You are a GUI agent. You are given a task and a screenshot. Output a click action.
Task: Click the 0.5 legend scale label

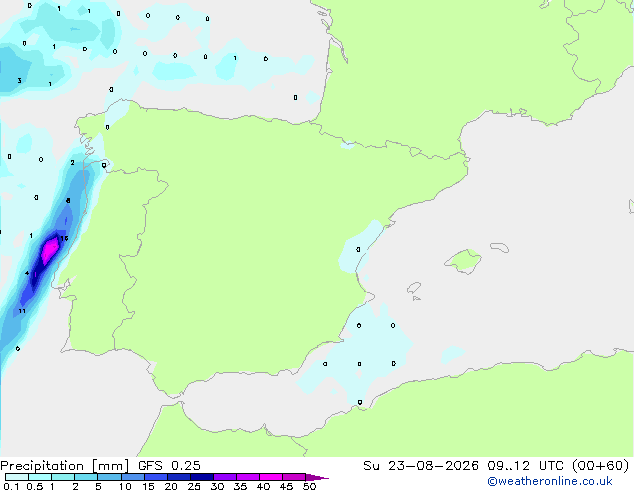tap(34, 486)
